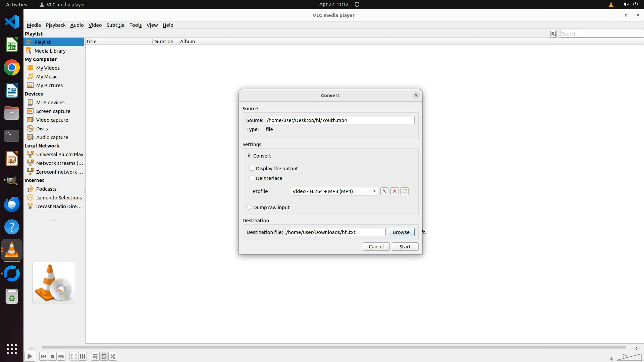Image resolution: width=644 pixels, height=362 pixels.
Task: Click Start to begin conversion
Action: [x=405, y=246]
